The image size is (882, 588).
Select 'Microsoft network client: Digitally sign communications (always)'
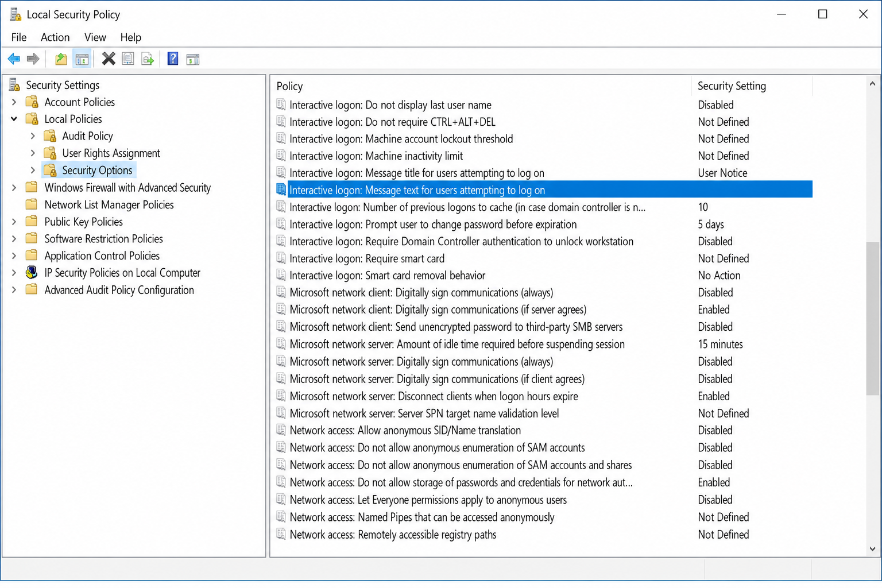[x=421, y=293]
